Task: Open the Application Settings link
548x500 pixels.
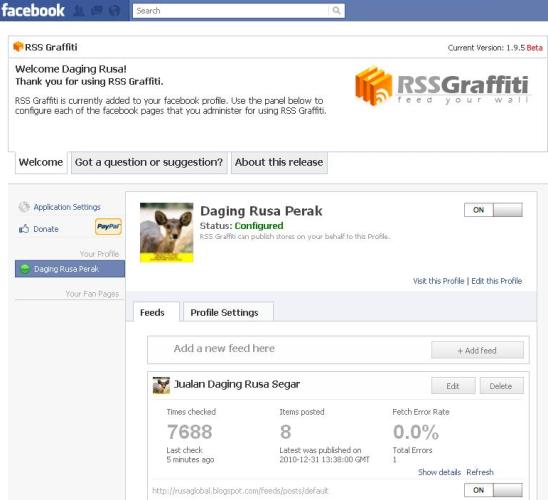Action: [x=67, y=207]
